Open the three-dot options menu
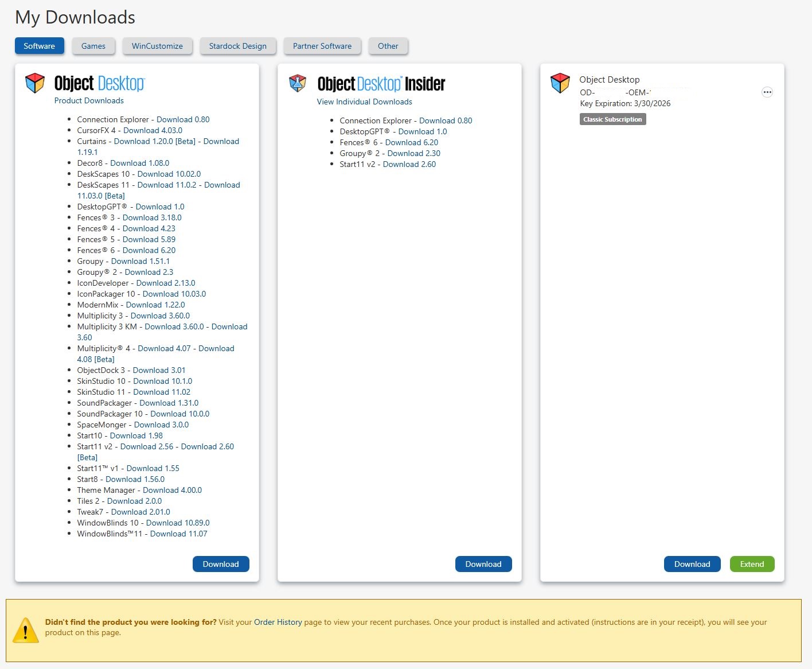 point(767,92)
